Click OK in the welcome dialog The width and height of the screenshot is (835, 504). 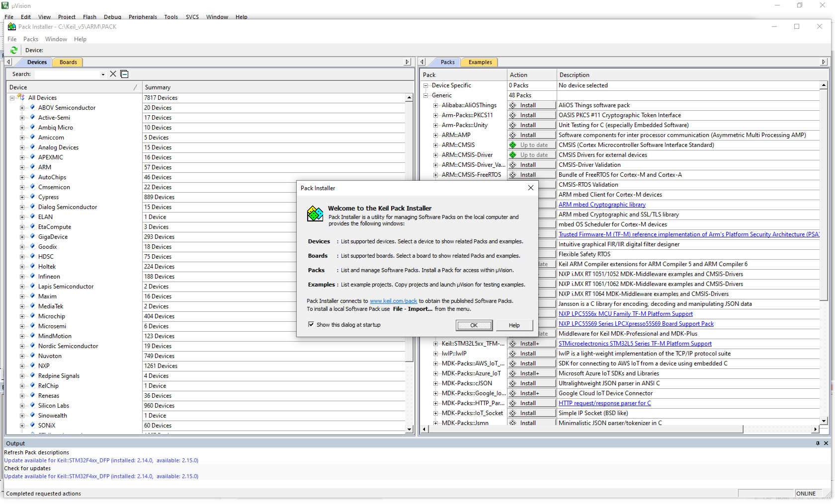click(474, 325)
